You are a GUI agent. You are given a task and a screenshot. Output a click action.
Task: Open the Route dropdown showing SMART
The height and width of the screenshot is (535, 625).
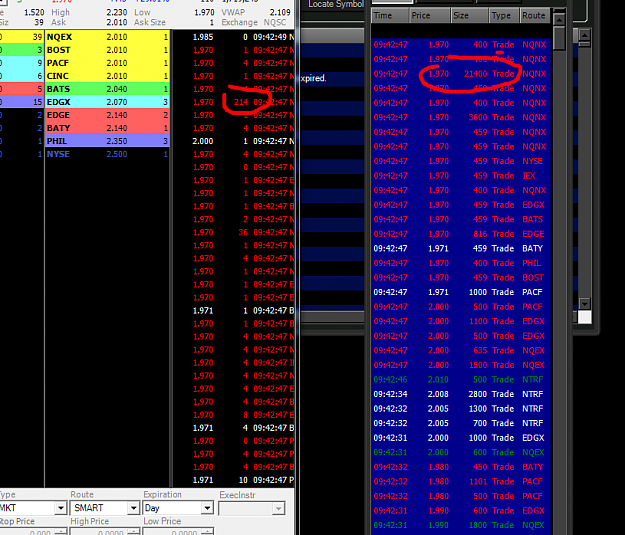(x=134, y=508)
